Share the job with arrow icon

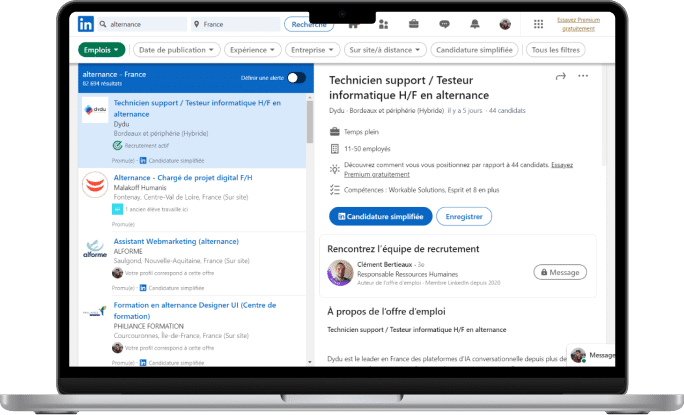point(561,76)
